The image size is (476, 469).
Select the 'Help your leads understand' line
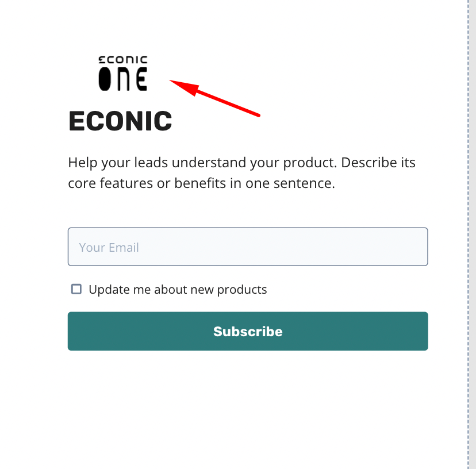coord(157,163)
